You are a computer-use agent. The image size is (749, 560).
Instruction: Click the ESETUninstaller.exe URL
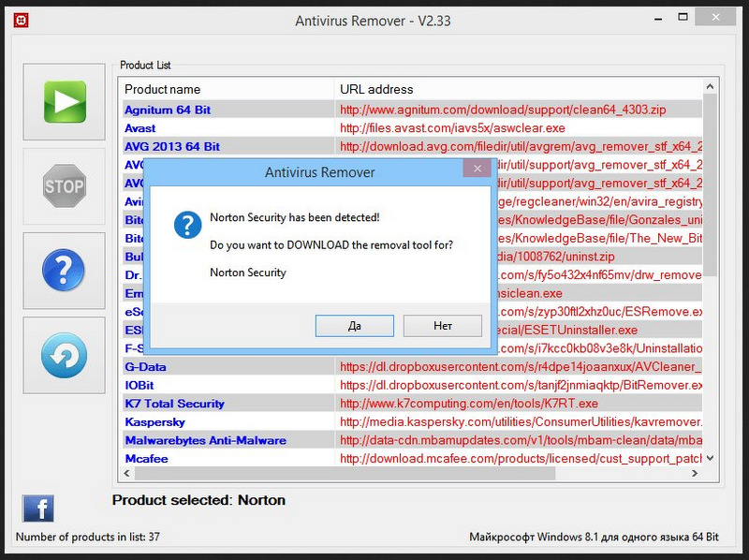pos(567,331)
